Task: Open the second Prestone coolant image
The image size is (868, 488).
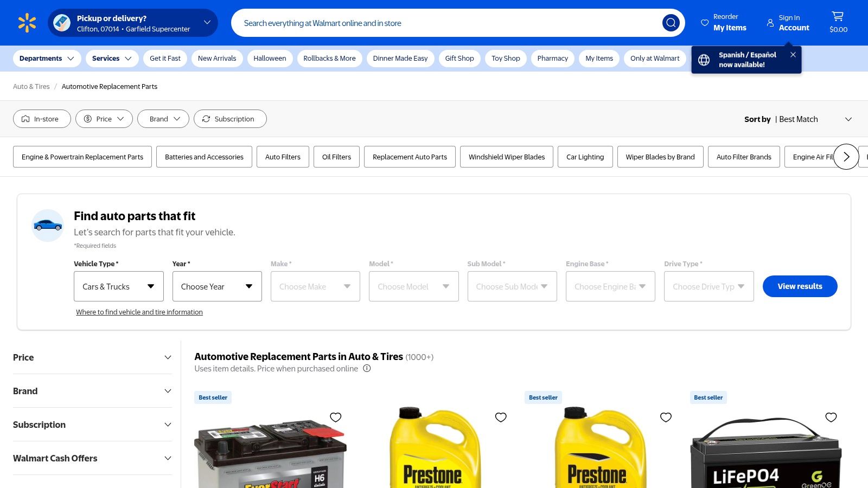Action: [x=601, y=447]
